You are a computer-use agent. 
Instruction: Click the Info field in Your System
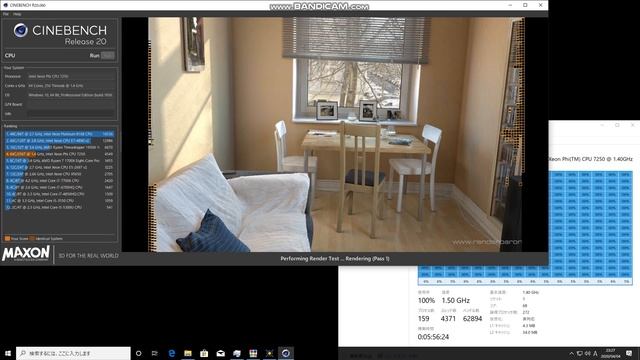click(x=71, y=114)
